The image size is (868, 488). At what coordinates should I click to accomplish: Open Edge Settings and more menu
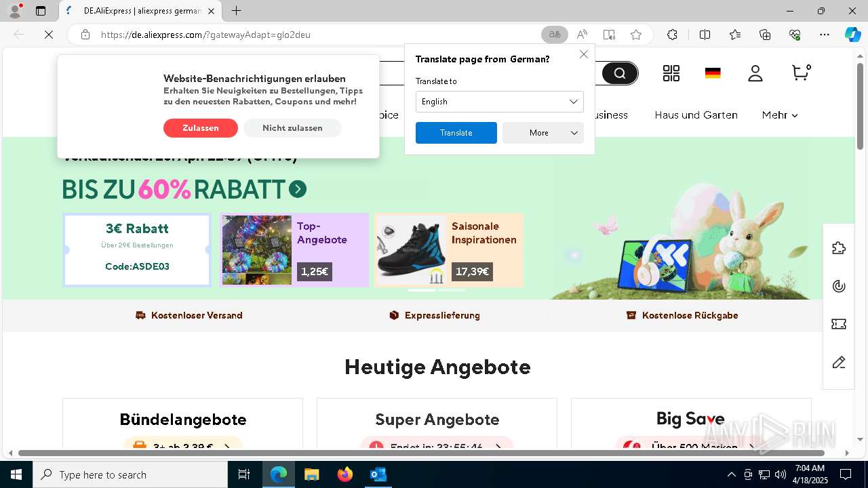tap(825, 35)
